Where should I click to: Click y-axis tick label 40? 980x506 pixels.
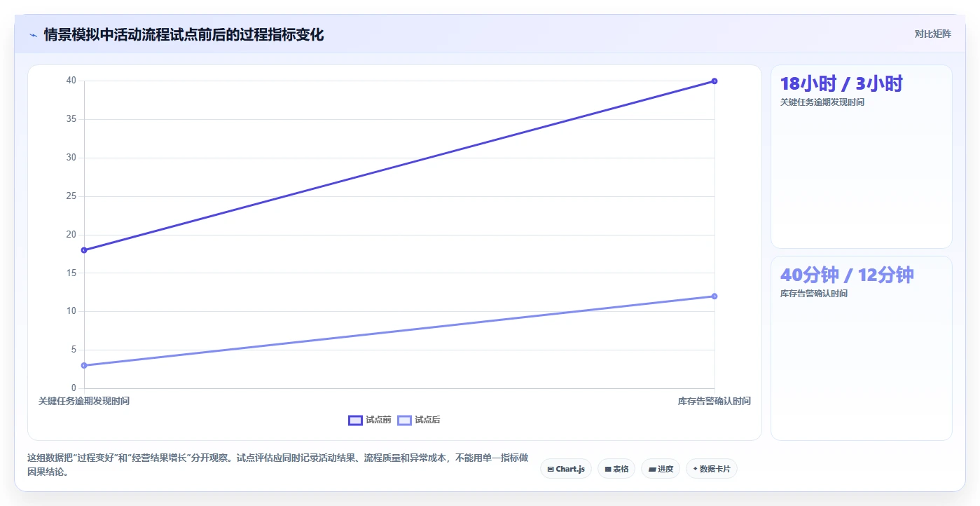click(71, 81)
